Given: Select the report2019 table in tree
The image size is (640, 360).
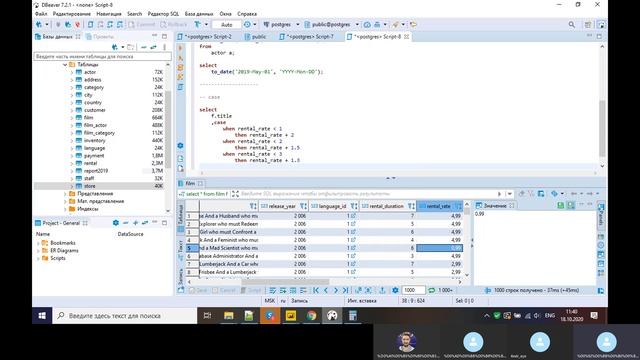Looking at the screenshot, I should click(96, 171).
